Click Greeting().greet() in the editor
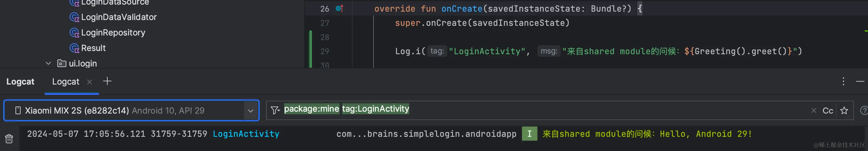 tap(741, 51)
